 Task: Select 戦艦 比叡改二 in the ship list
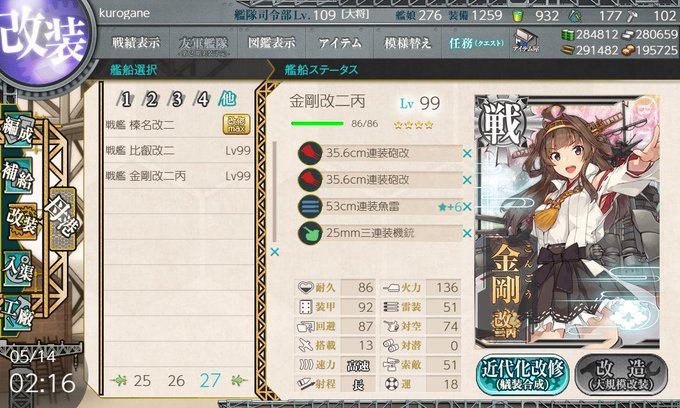click(x=178, y=150)
